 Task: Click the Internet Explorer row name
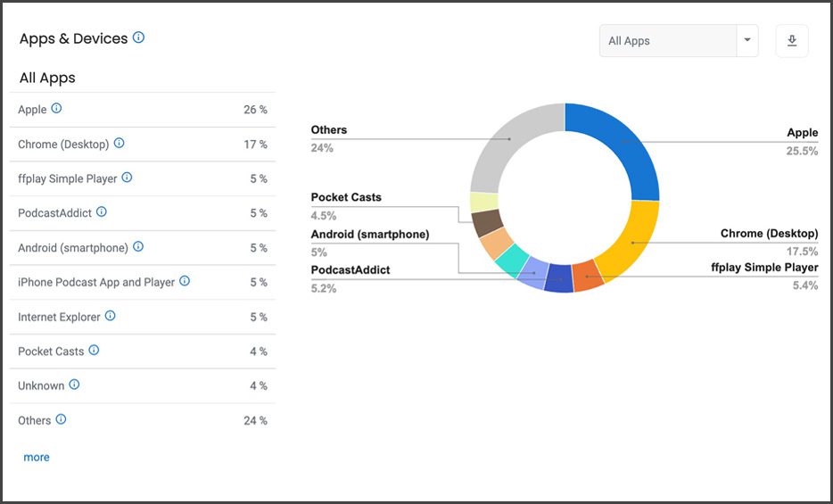(59, 317)
